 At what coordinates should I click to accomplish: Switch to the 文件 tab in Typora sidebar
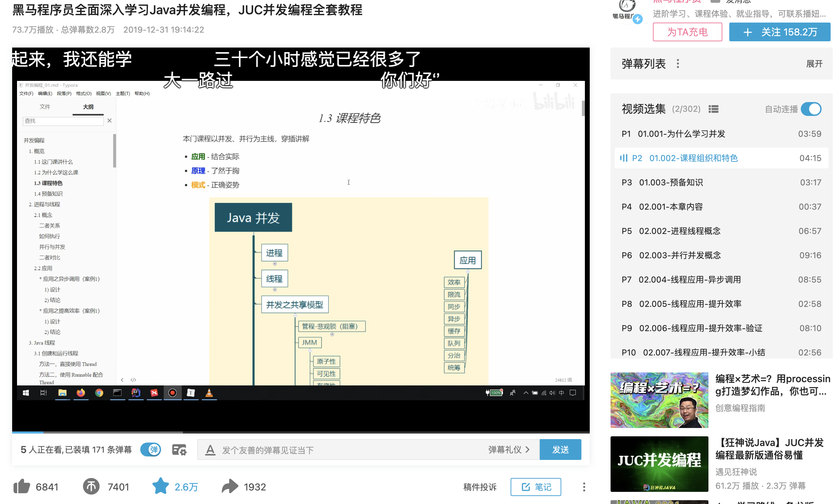(45, 107)
